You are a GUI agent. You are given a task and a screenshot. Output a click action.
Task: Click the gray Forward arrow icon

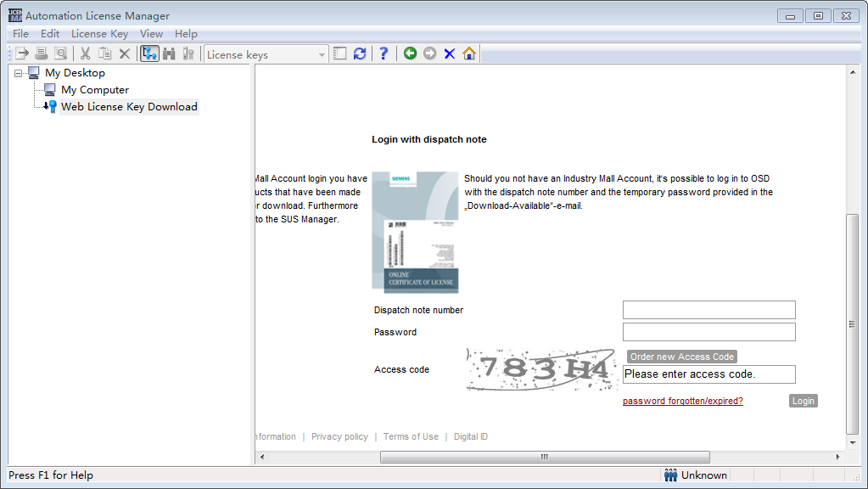coord(429,53)
